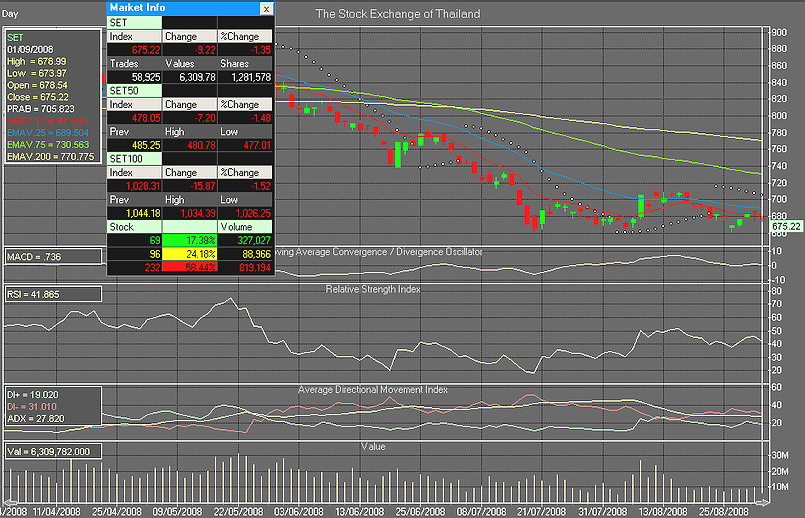
Task: Click the 13/08/2008 date axis label
Action: tap(663, 512)
